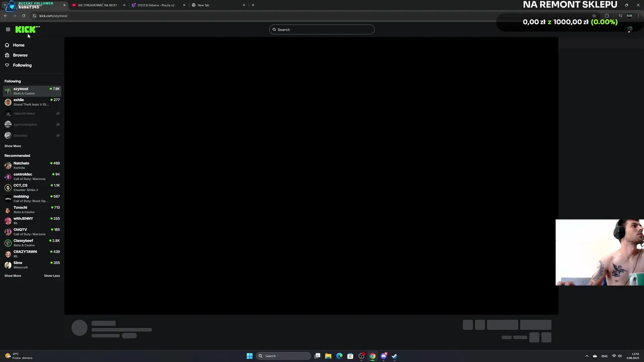Click the Classybeef channel avatar
The width and height of the screenshot is (644, 362).
point(8,243)
